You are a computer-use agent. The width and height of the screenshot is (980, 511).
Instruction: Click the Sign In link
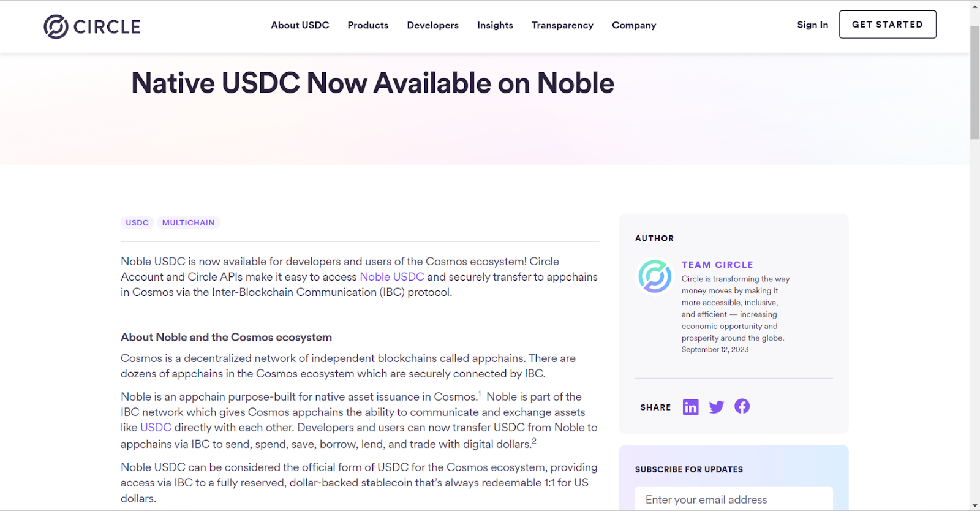812,25
